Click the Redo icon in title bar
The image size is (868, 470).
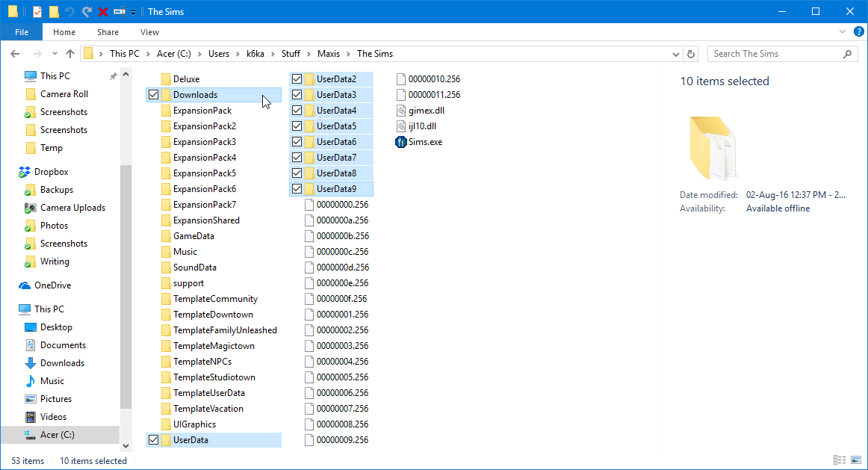pos(87,12)
